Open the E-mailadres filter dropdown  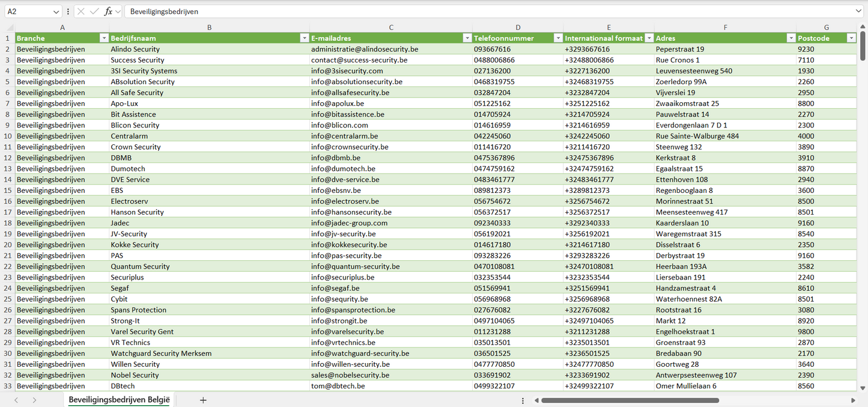coord(467,38)
